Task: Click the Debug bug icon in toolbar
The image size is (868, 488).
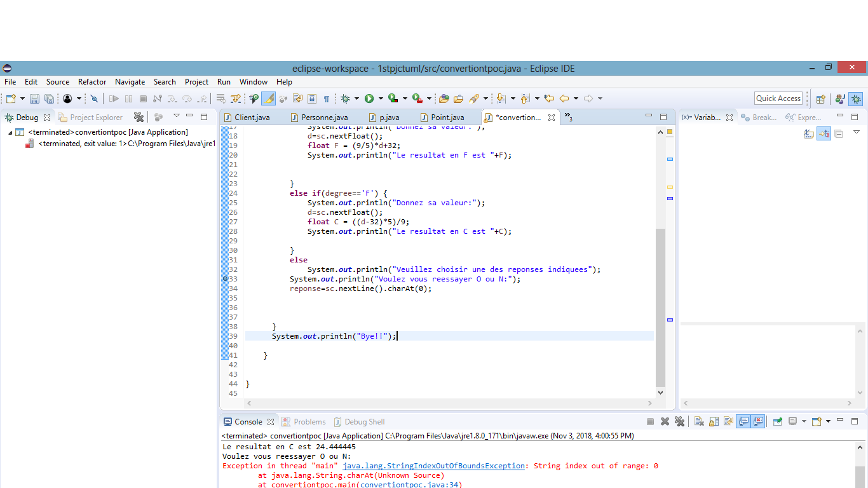Action: pos(345,98)
